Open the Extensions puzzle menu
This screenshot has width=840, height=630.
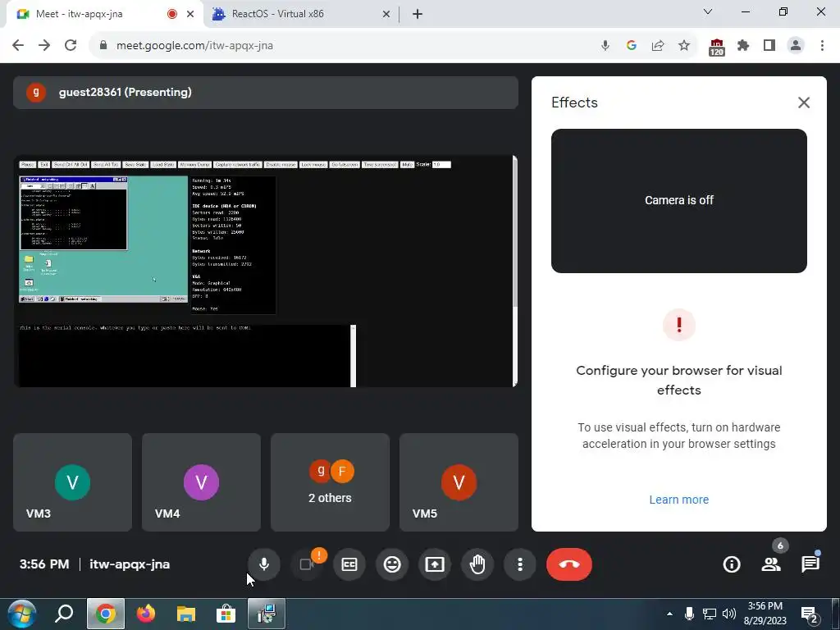pyautogui.click(x=742, y=46)
